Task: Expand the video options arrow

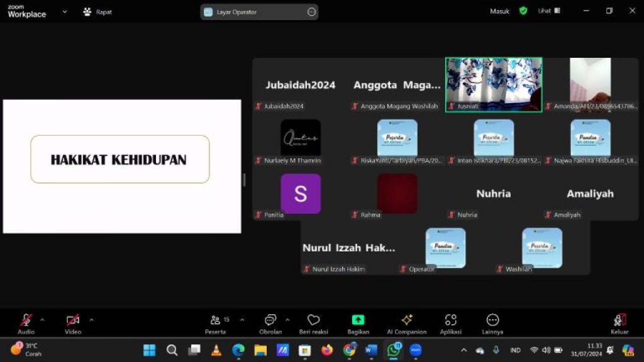Action: pos(91,320)
